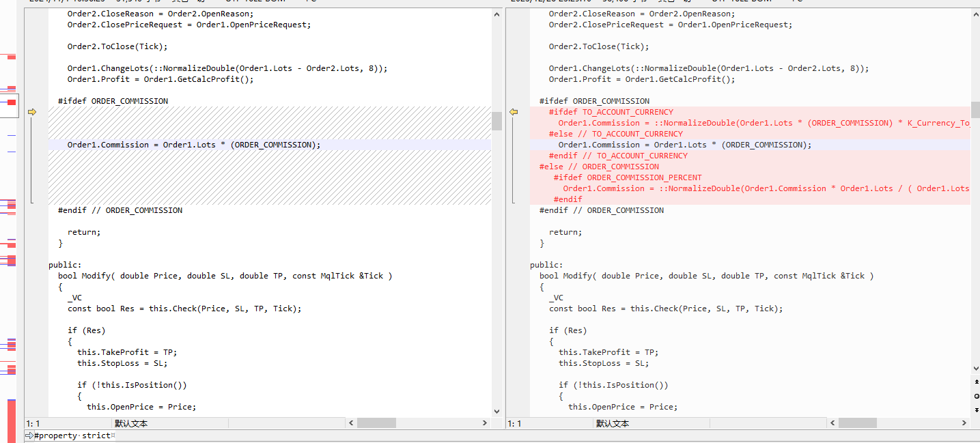Click the red block atop overview strip
The height and width of the screenshot is (443, 980).
pos(12,57)
